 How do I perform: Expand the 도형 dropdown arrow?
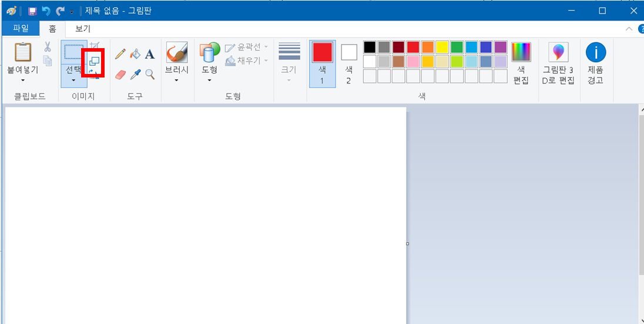pyautogui.click(x=209, y=80)
